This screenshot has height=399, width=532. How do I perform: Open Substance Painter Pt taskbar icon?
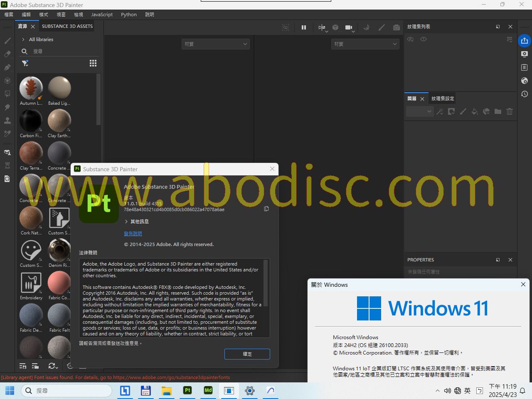(187, 390)
